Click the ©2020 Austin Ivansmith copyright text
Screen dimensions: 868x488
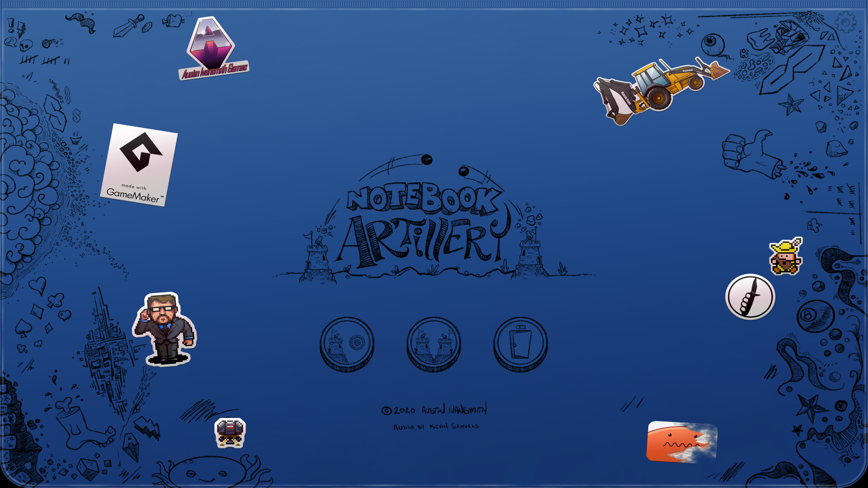[x=434, y=410]
